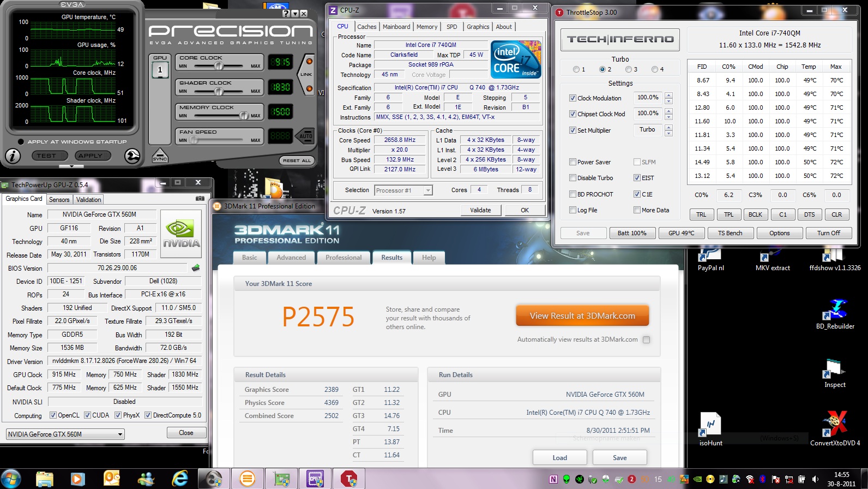Open Outlook from the taskbar

point(112,479)
